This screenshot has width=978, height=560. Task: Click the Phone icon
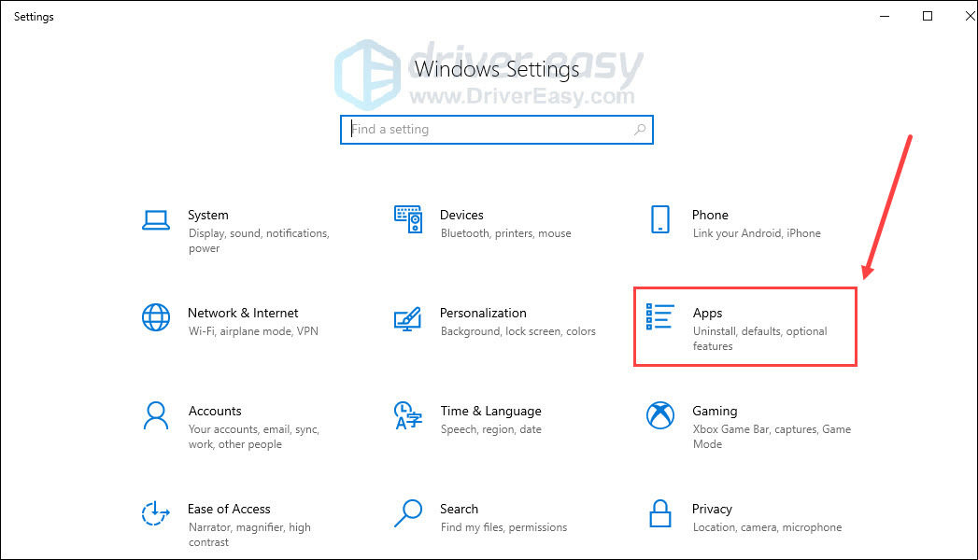click(659, 220)
